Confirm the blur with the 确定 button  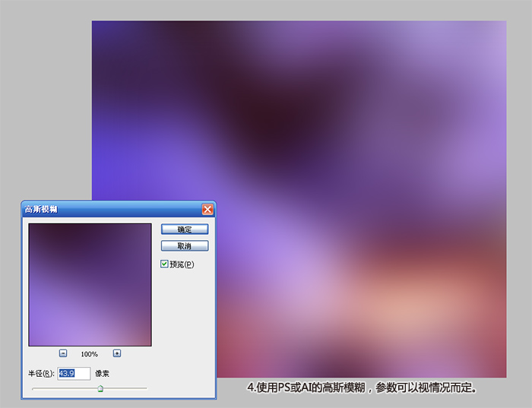point(184,229)
